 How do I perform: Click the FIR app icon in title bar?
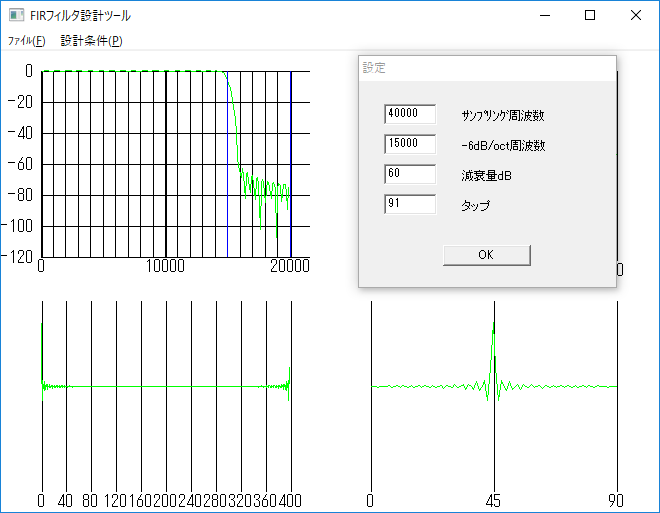tap(16, 16)
